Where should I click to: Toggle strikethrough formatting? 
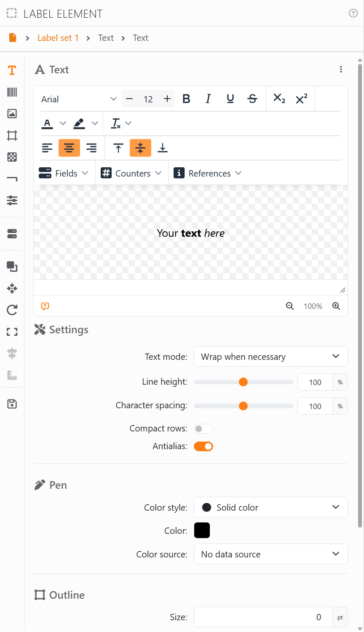252,99
